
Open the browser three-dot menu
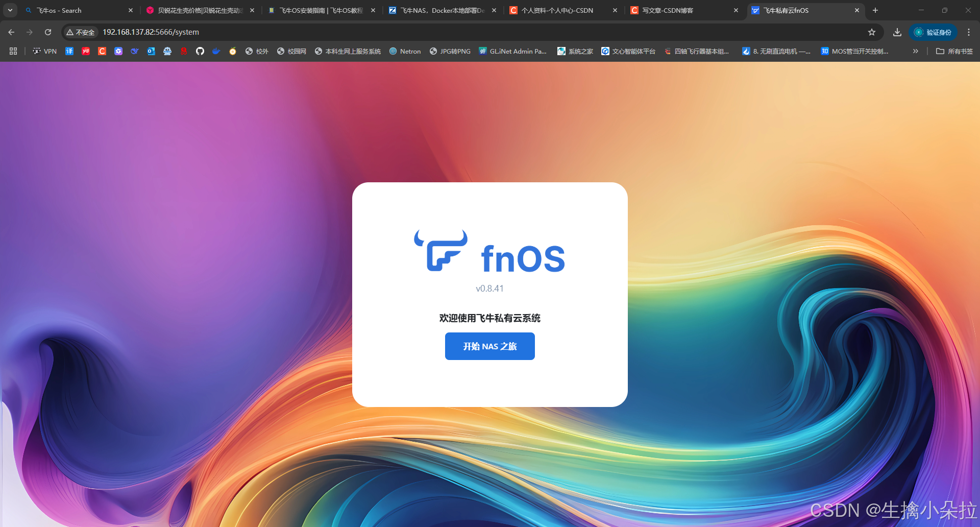[969, 32]
